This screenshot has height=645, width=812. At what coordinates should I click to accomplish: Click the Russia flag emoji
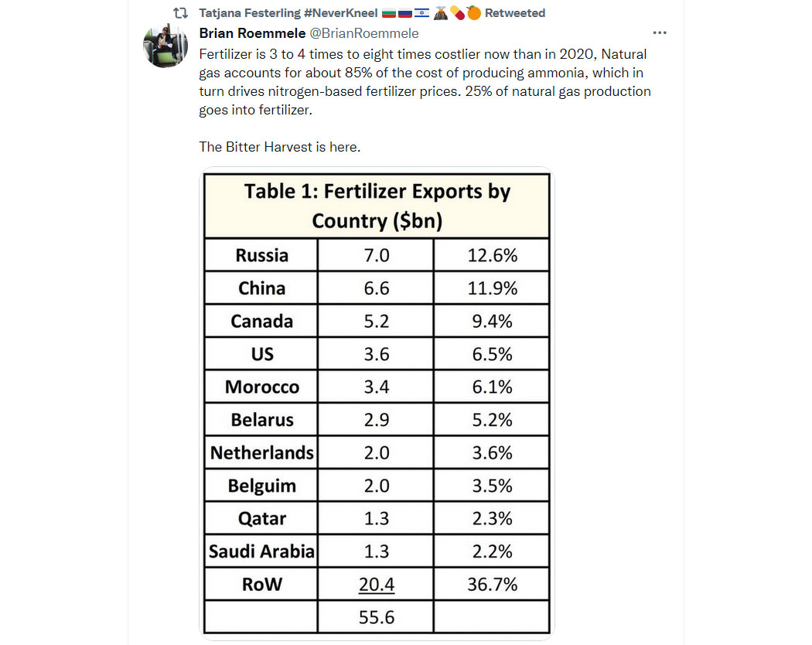pos(405,13)
